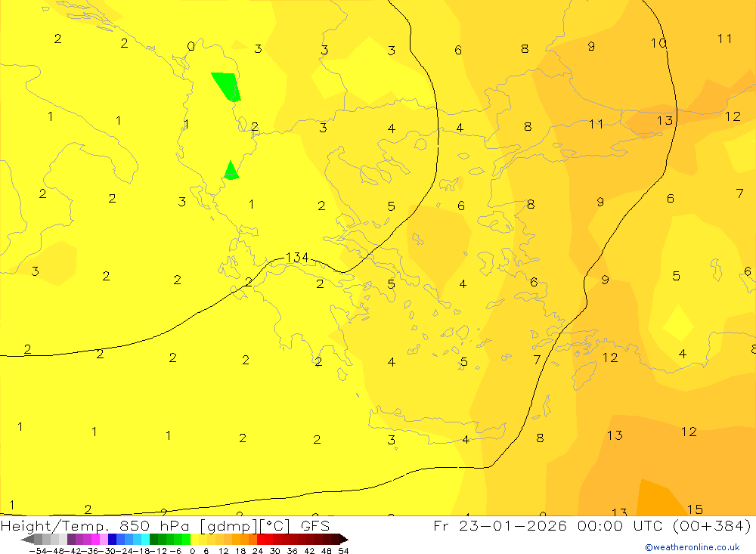Click the forecast date 'Fr 23-01-2026 00:00 UTC'
Viewport: 756px width, 554px height.
[x=550, y=525]
